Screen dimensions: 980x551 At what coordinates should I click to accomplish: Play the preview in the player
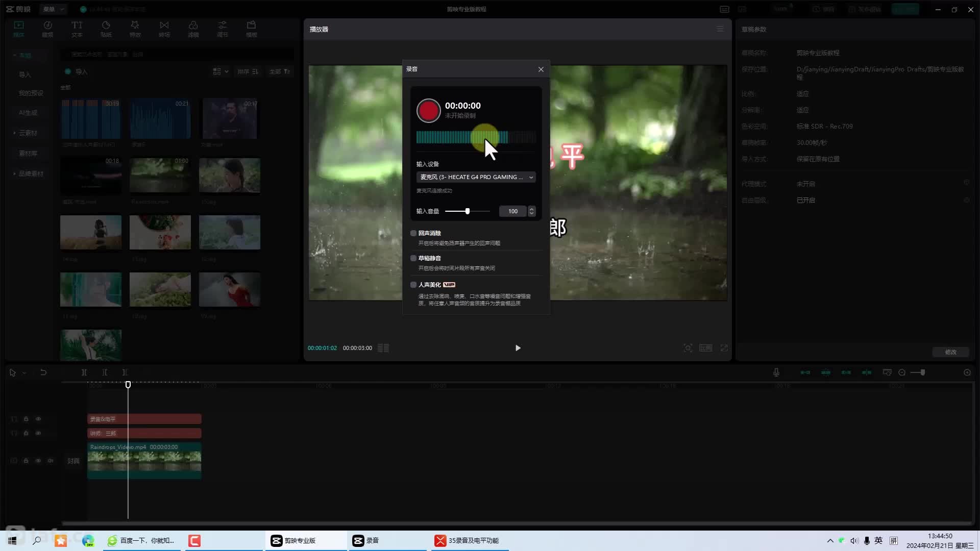(x=518, y=348)
